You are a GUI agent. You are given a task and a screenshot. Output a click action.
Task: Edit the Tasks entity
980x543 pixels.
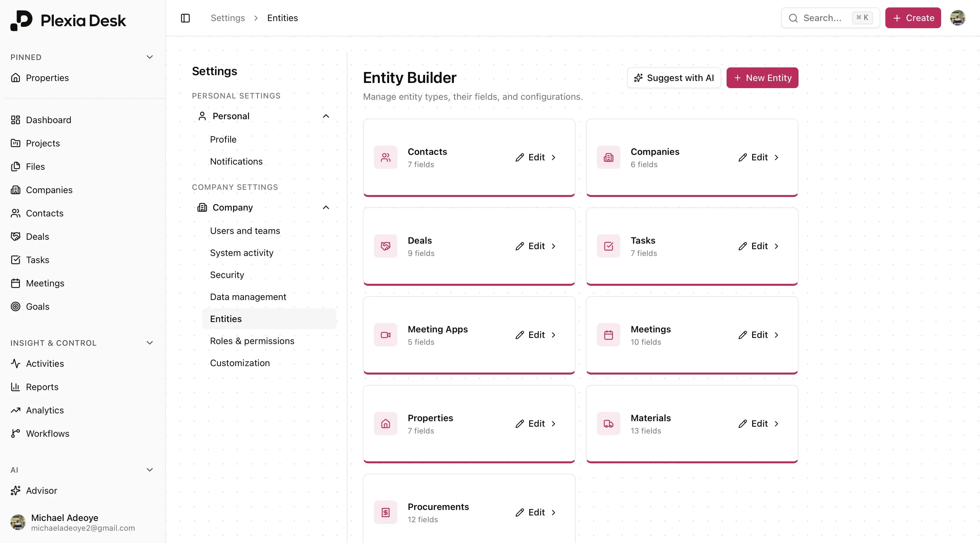point(759,246)
